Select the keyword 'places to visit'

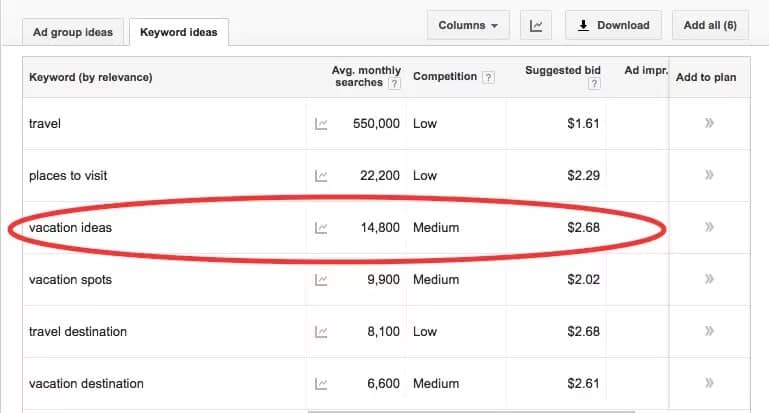[x=68, y=176]
